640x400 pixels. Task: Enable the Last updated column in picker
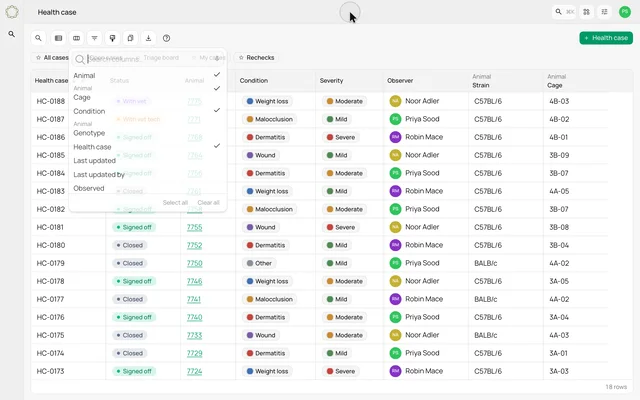(x=147, y=160)
